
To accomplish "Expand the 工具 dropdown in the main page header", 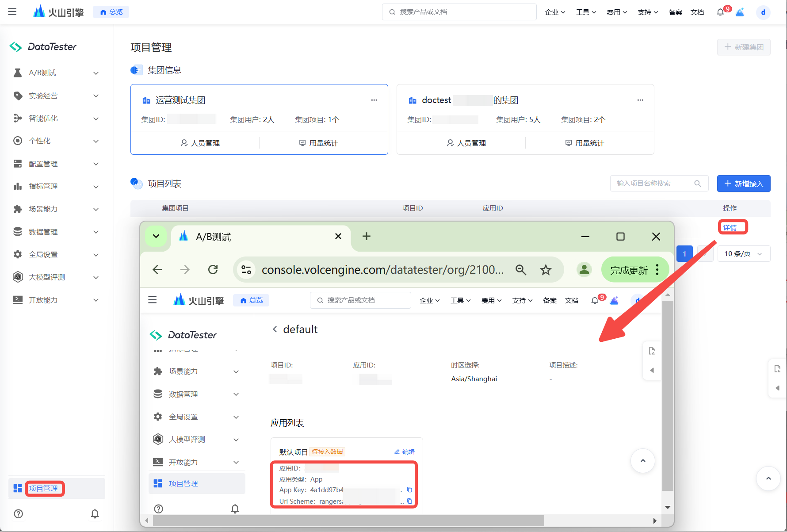I will [x=586, y=12].
